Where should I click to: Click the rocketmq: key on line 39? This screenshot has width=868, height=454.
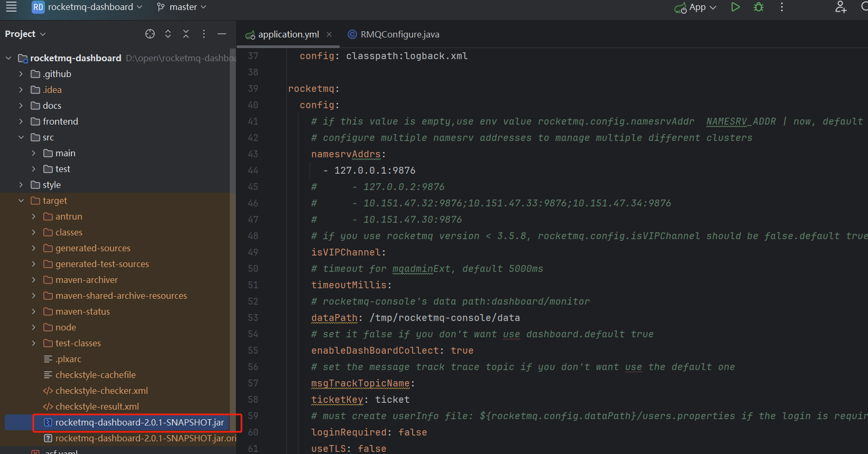[313, 89]
